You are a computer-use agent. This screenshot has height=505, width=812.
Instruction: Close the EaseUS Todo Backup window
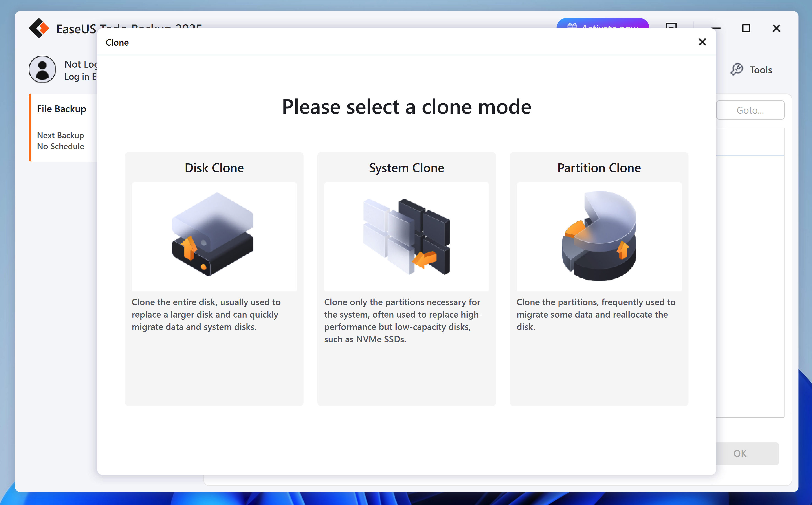pyautogui.click(x=776, y=28)
